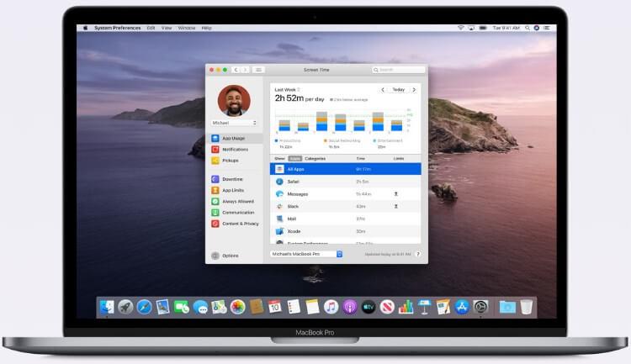The height and width of the screenshot is (364, 631).
Task: Select the Xcode row in app list
Action: click(x=345, y=231)
